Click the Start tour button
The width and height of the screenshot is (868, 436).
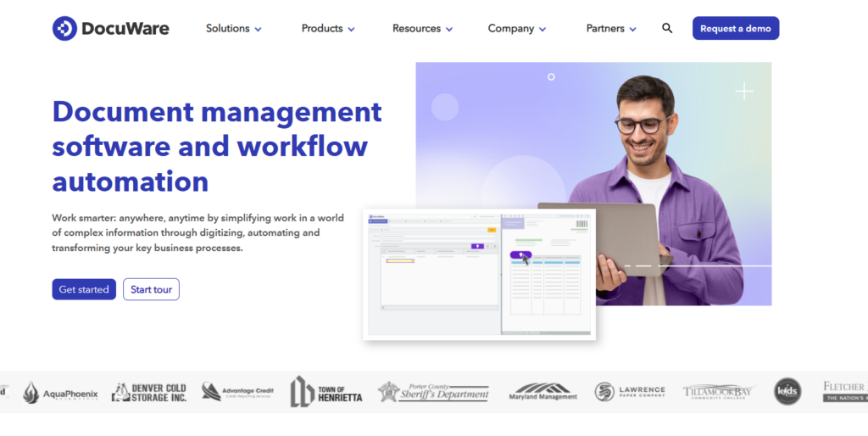151,289
